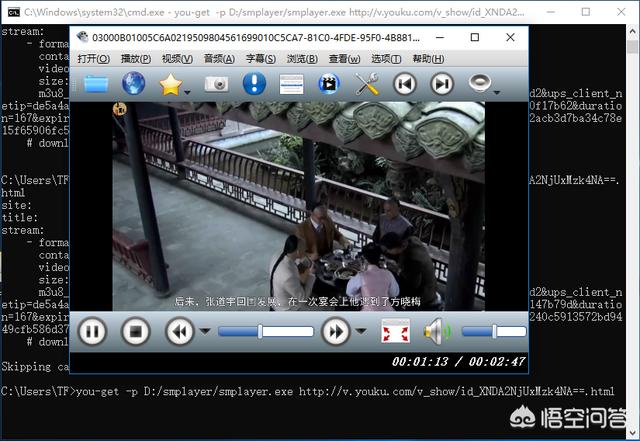Viewport: 640px width, 441px height.
Task: Open file with the blue folder icon
Action: pos(96,84)
